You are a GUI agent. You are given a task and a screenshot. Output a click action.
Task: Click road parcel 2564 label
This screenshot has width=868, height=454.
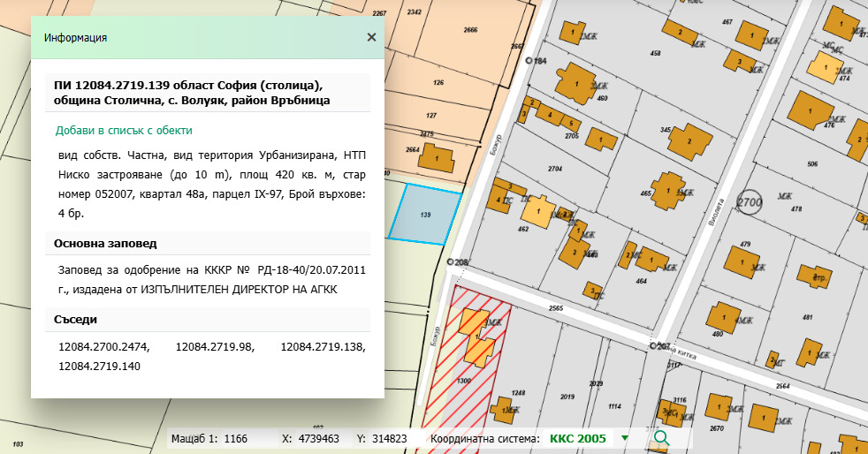click(x=782, y=386)
